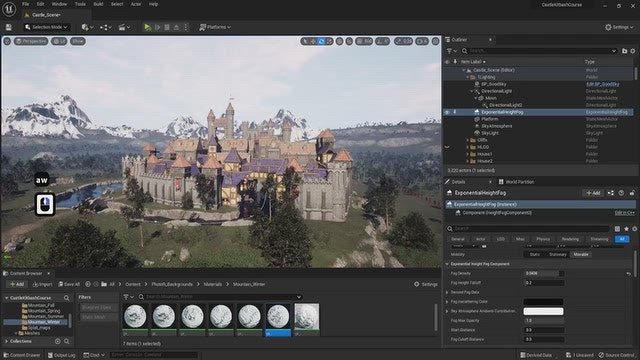Set Mobility to Static

tap(534, 254)
